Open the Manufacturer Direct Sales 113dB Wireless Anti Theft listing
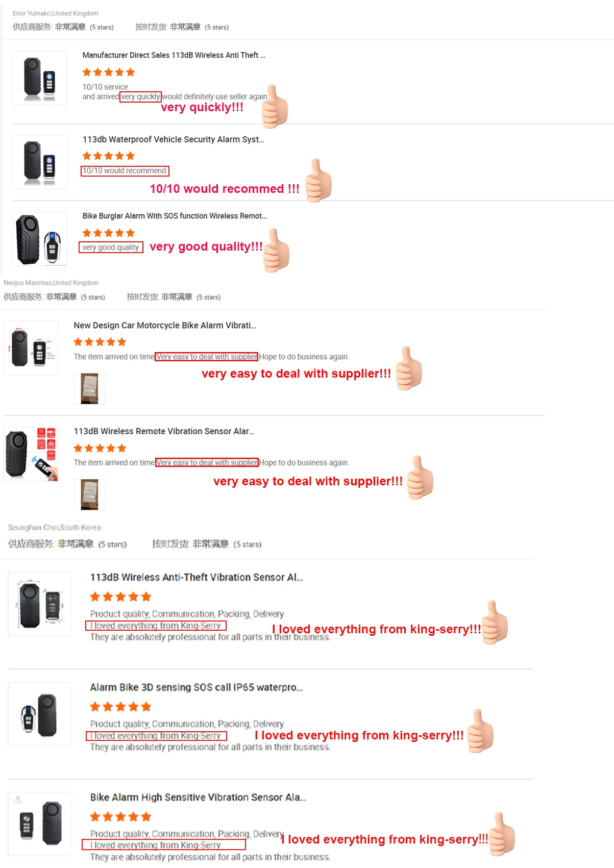The image size is (614, 868). pyautogui.click(x=174, y=55)
